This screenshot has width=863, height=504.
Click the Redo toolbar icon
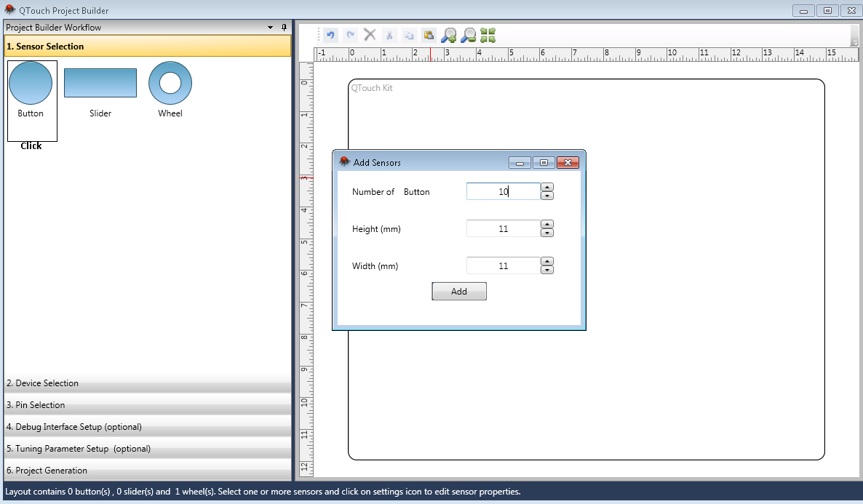pos(350,35)
